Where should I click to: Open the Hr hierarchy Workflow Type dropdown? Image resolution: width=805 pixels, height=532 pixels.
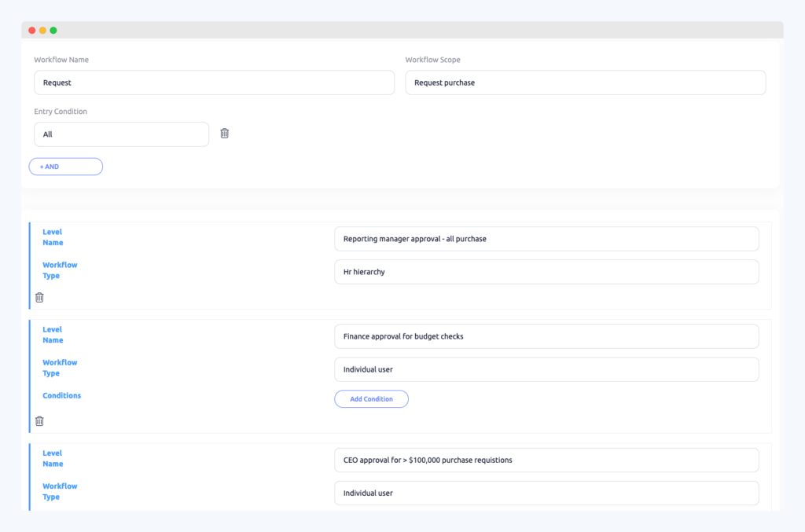pos(546,271)
